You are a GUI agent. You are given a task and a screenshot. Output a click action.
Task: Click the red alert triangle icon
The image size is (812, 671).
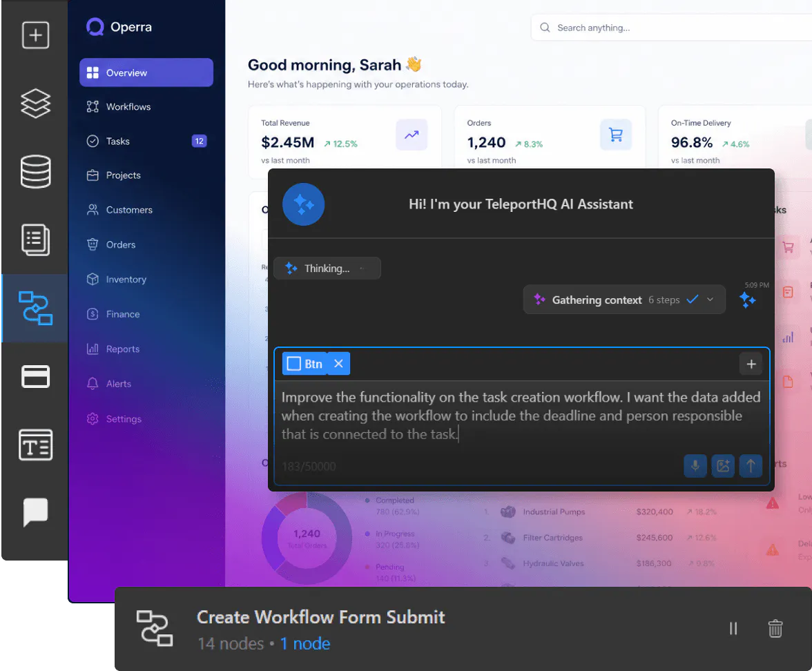click(x=772, y=503)
